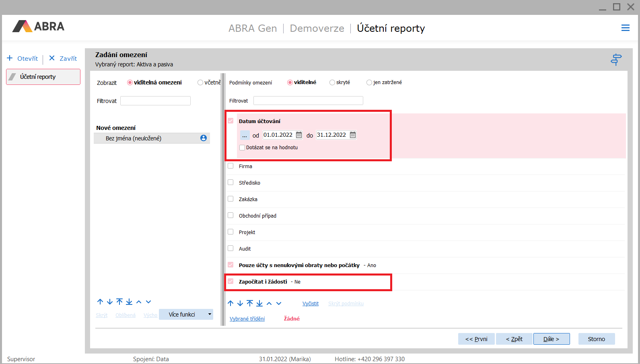Choose the 'jen zatržené' radio option
This screenshot has height=364, width=640.
click(x=369, y=82)
